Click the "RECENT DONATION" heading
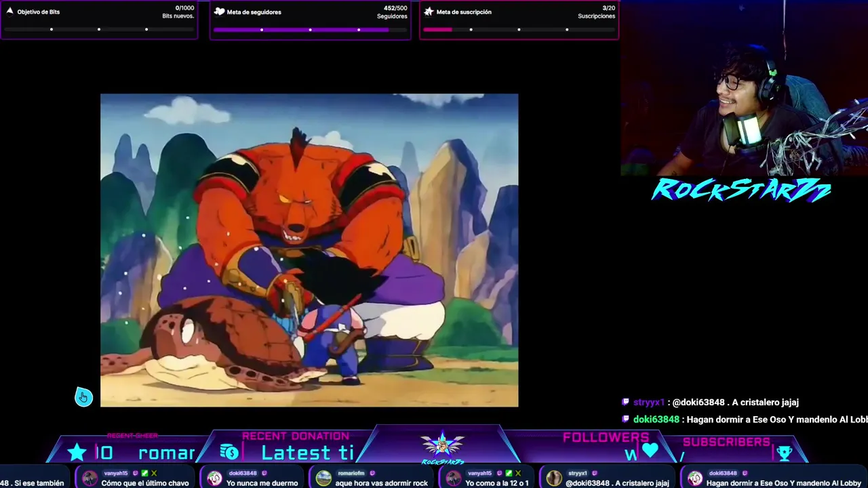This screenshot has height=488, width=868. [x=296, y=436]
